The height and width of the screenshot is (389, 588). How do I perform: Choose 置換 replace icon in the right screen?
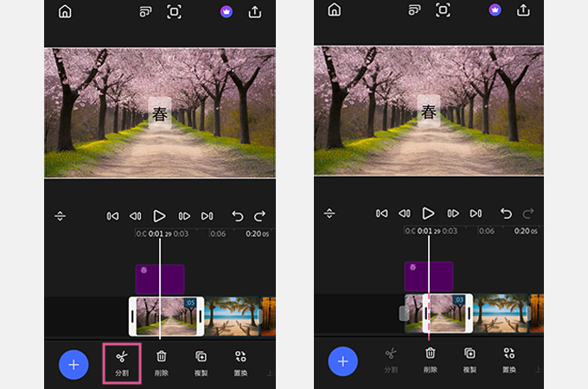(509, 361)
